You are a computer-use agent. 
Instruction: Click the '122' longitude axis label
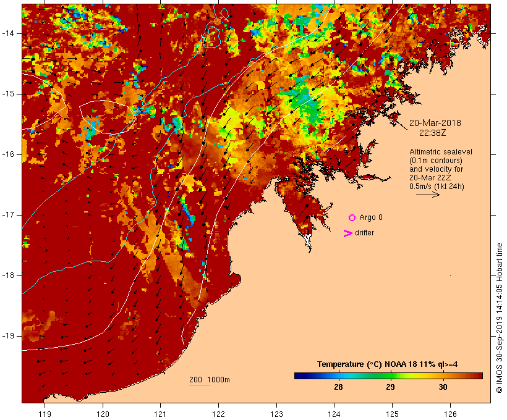pyautogui.click(x=219, y=414)
